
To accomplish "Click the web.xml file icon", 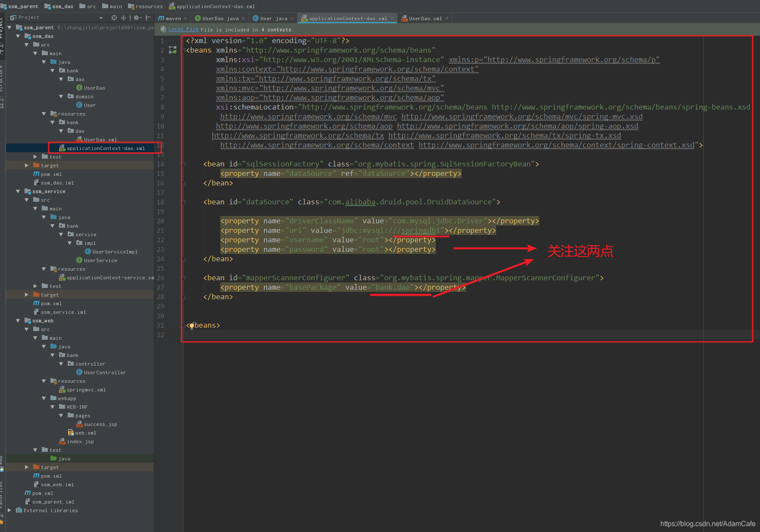I will coord(71,433).
